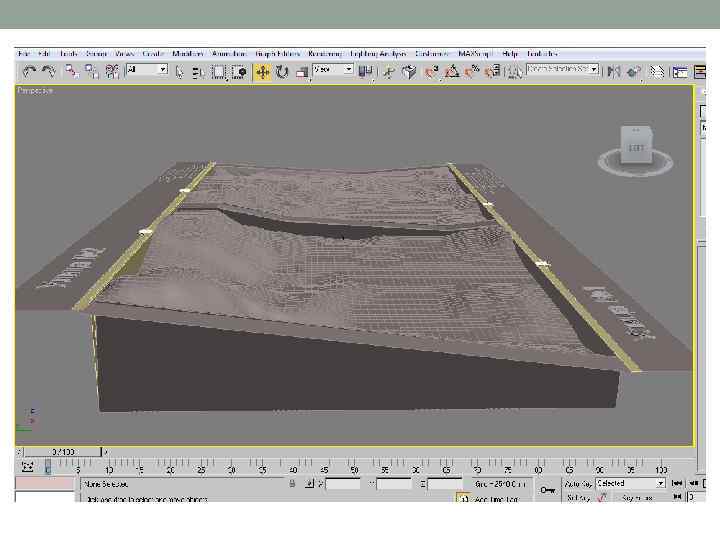Select the Unlink Selection tool
The height and width of the screenshot is (540, 720).
pos(91,72)
